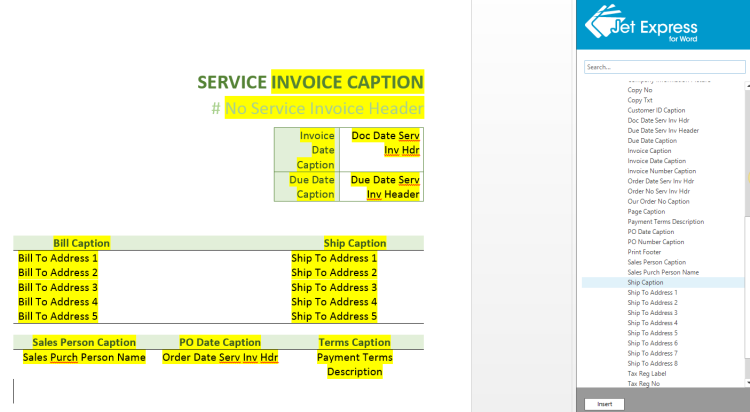Select Invoice Caption in field list
The image size is (750, 412).
tap(649, 151)
